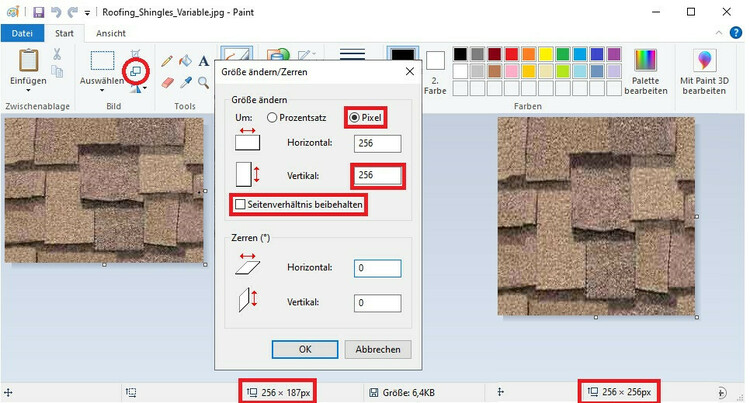The width and height of the screenshot is (750, 403).
Task: Select the Farbe 1 black color box
Action: click(402, 54)
